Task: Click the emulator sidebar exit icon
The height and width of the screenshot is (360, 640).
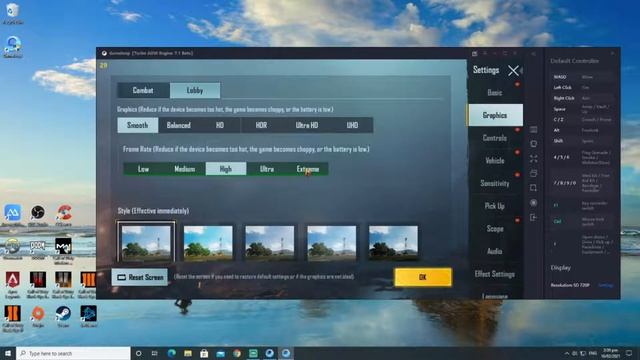Action: point(533,217)
